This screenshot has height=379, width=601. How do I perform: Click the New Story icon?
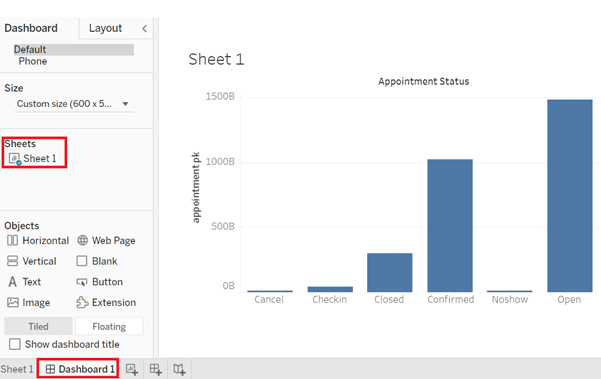point(179,369)
